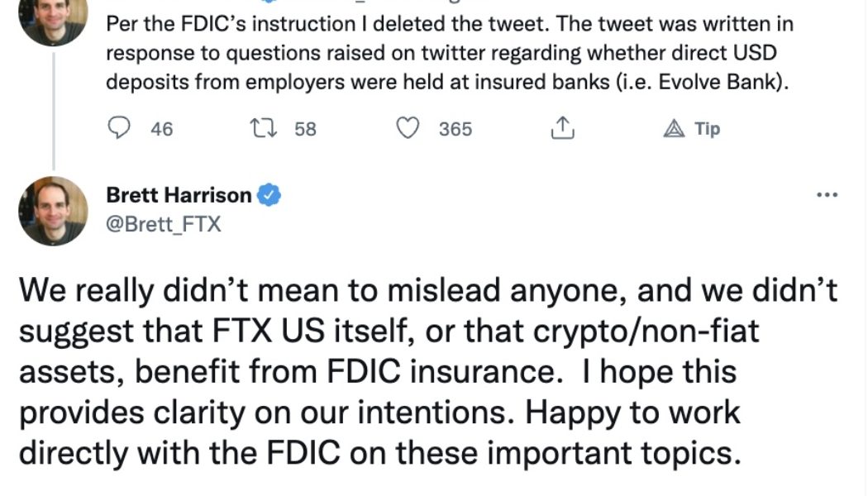
Task: Like the tweet using the heart icon
Action: click(410, 129)
